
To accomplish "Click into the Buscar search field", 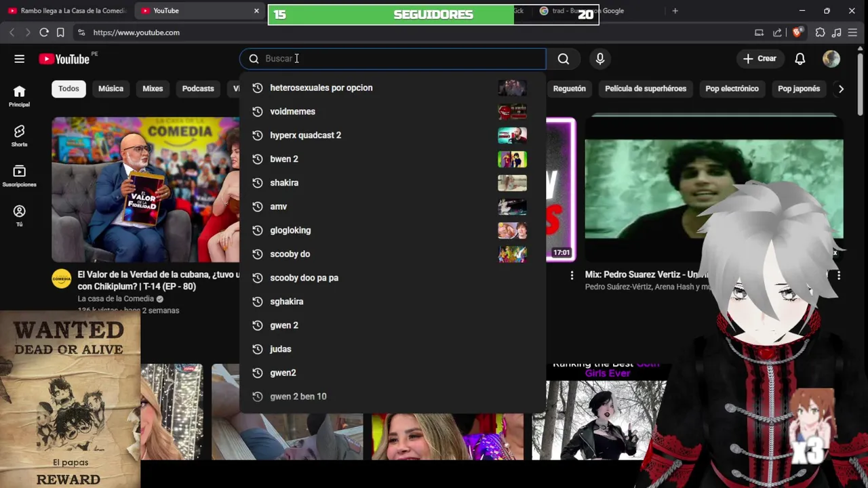I will point(393,59).
